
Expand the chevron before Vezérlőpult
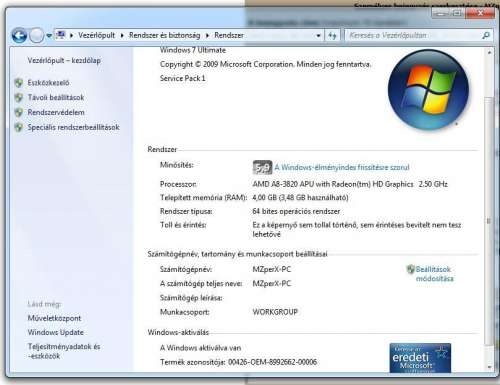click(71, 35)
